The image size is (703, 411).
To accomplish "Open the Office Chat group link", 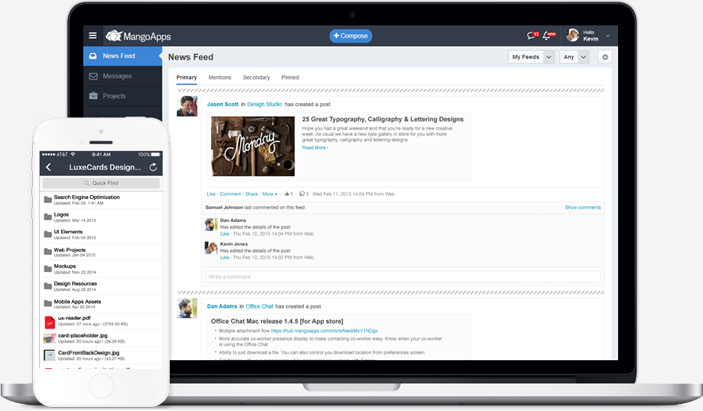I will (x=260, y=307).
